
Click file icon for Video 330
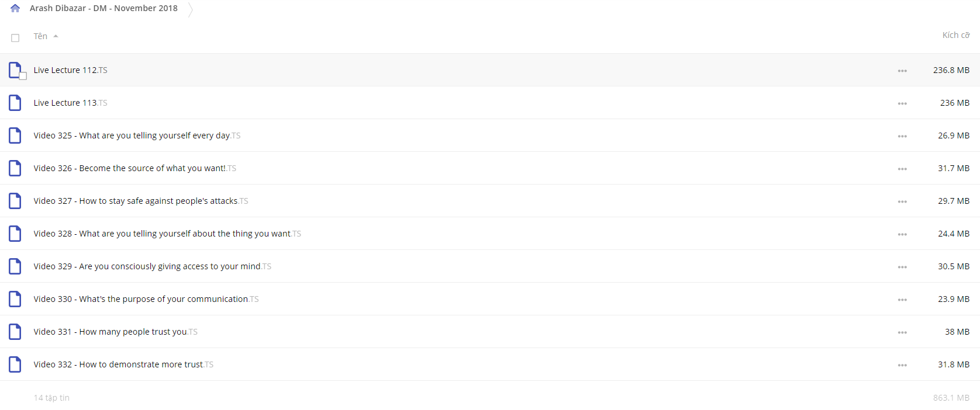pyautogui.click(x=15, y=299)
